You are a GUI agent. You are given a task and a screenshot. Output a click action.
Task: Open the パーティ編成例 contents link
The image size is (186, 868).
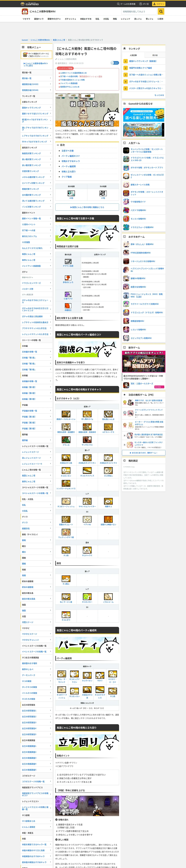(x=69, y=167)
